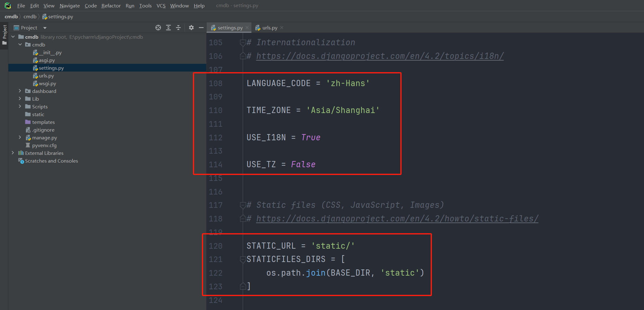Click the 'static/' STATIC_URL string
Screen dimensions: 644x310
point(333,246)
